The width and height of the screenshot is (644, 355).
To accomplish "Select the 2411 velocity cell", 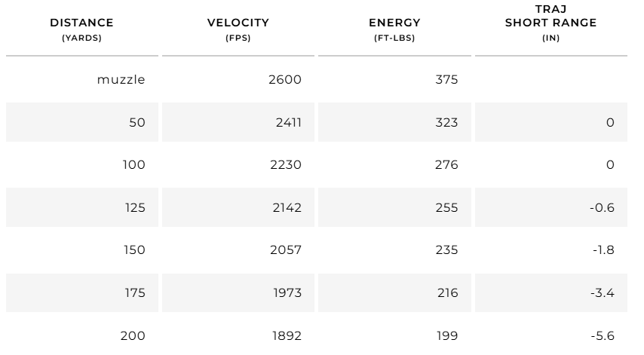I will [287, 122].
